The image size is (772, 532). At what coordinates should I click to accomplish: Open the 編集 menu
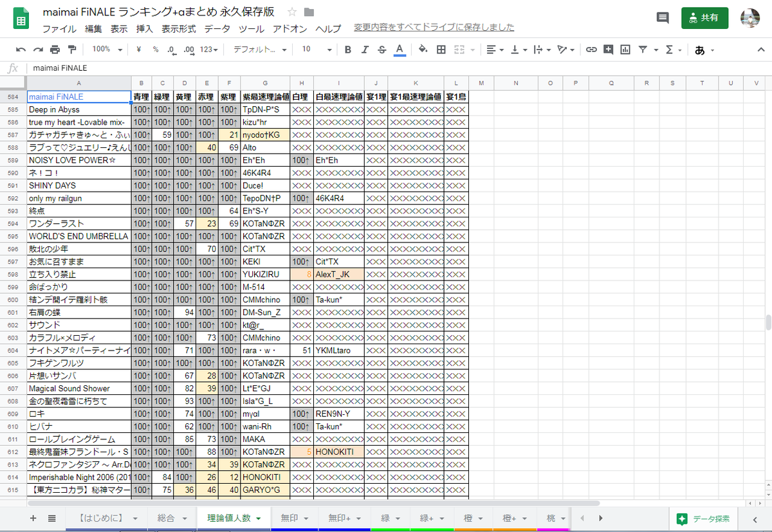[93, 28]
